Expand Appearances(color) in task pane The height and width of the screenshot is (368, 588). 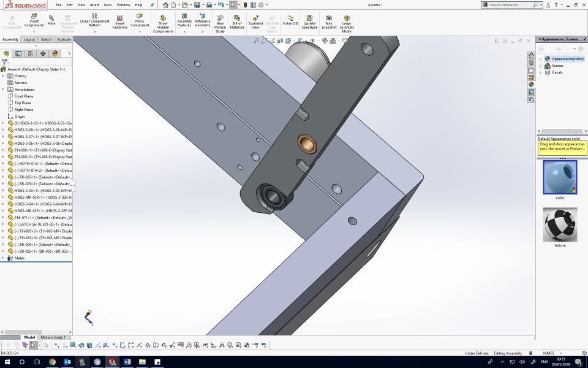(x=540, y=59)
